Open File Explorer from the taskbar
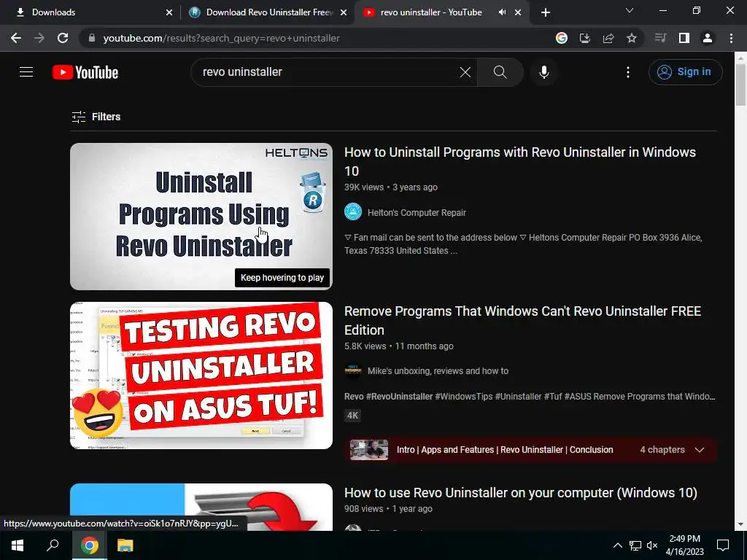Screen dimensions: 747x560 (x=125, y=545)
